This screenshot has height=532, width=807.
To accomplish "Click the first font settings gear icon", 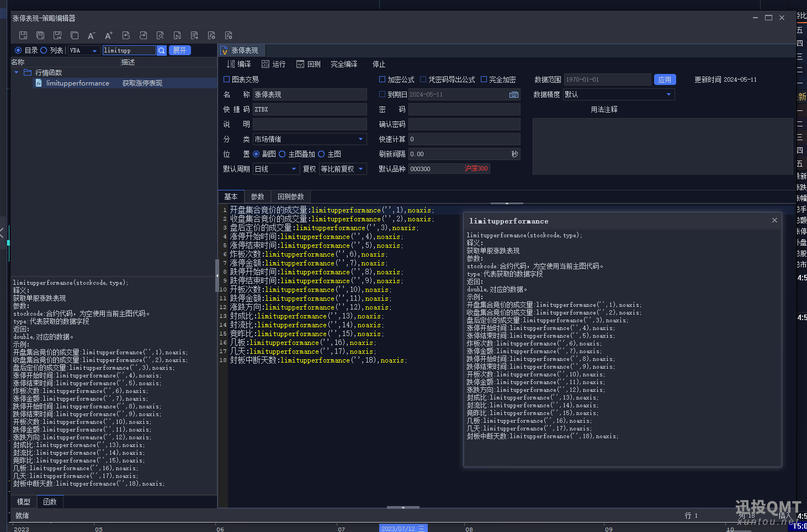I will point(211,35).
